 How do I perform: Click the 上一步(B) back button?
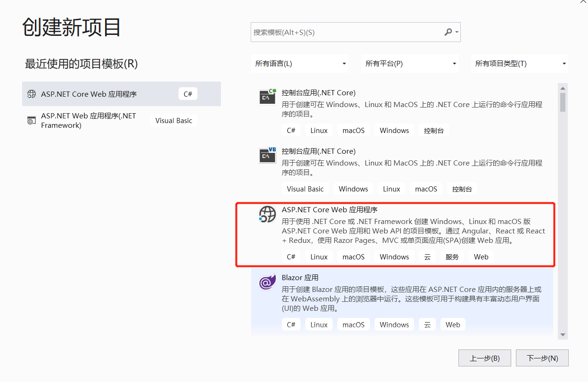[x=485, y=358]
